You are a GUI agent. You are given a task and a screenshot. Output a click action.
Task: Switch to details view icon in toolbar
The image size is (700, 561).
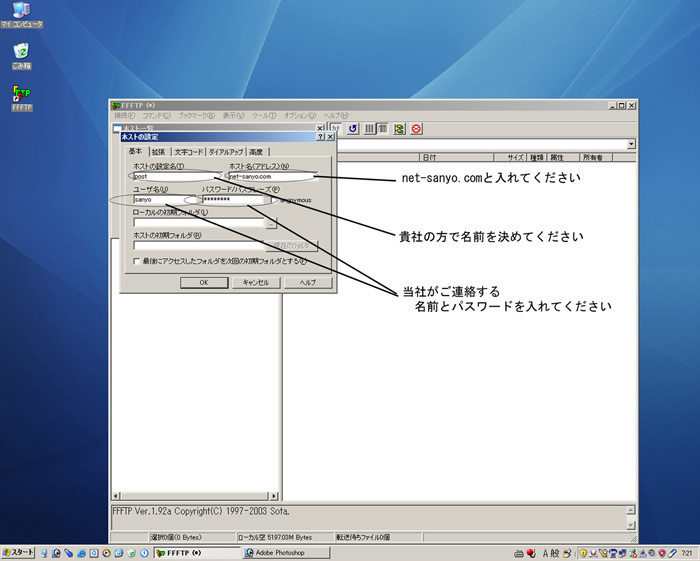pyautogui.click(x=382, y=129)
